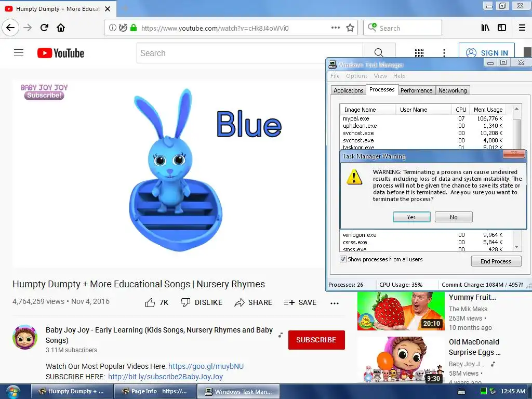The width and height of the screenshot is (532, 399).
Task: Open the bit.ly/subscribe2BabyJoyJoy link
Action: [x=165, y=377]
